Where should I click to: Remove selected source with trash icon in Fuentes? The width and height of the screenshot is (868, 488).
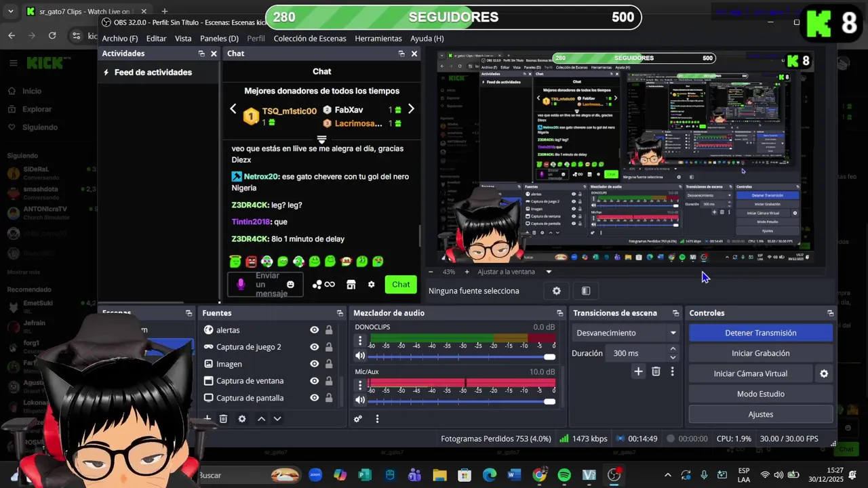coord(223,419)
